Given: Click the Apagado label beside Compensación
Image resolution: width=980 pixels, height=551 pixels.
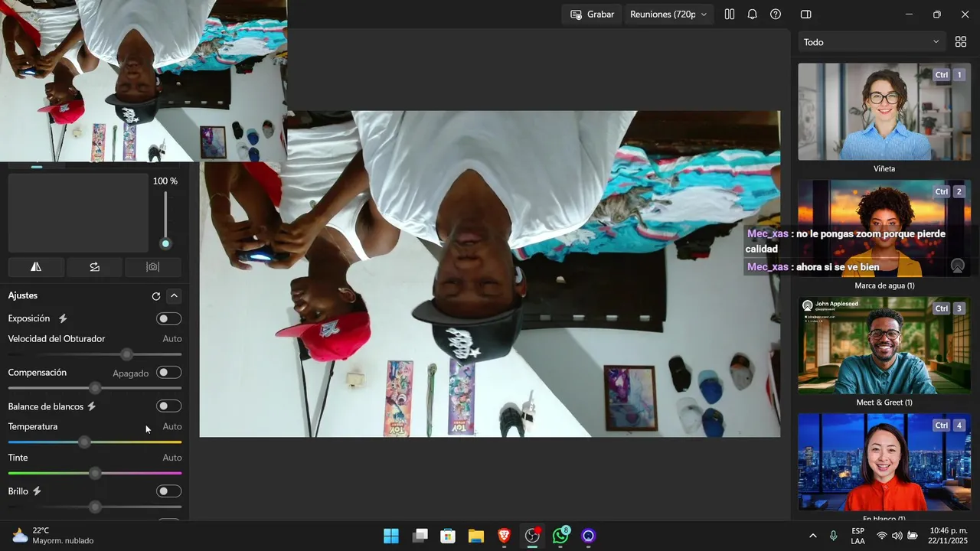Looking at the screenshot, I should [131, 373].
